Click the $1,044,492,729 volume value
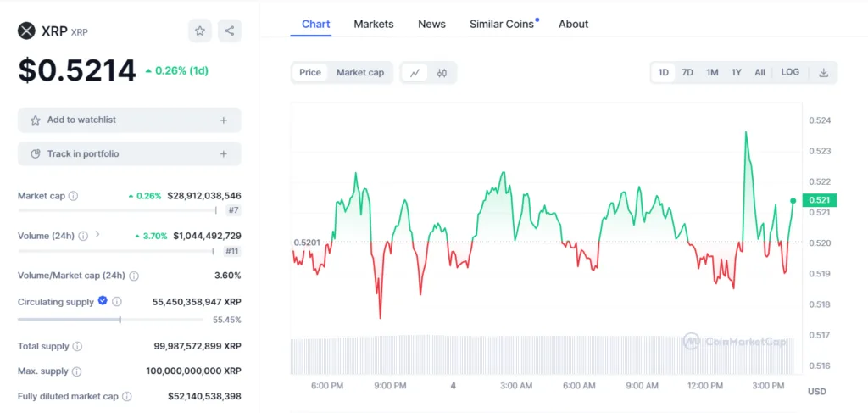The width and height of the screenshot is (868, 413). pos(207,236)
